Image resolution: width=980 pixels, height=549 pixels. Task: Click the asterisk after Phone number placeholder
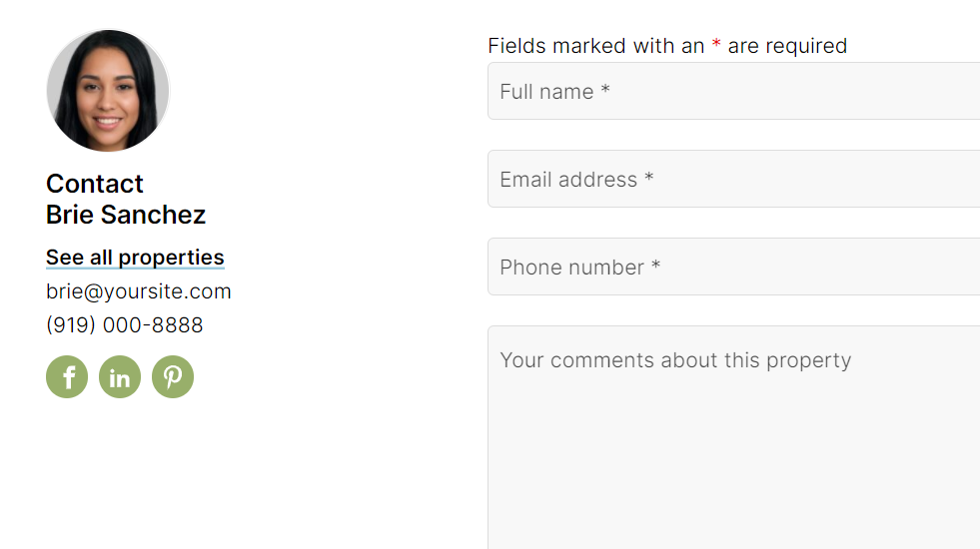pos(655,265)
